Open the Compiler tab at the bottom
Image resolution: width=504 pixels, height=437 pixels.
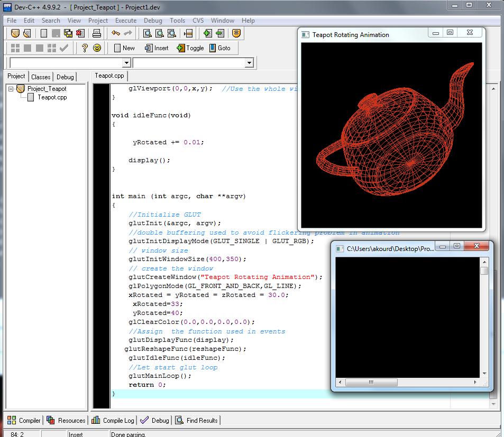point(24,420)
